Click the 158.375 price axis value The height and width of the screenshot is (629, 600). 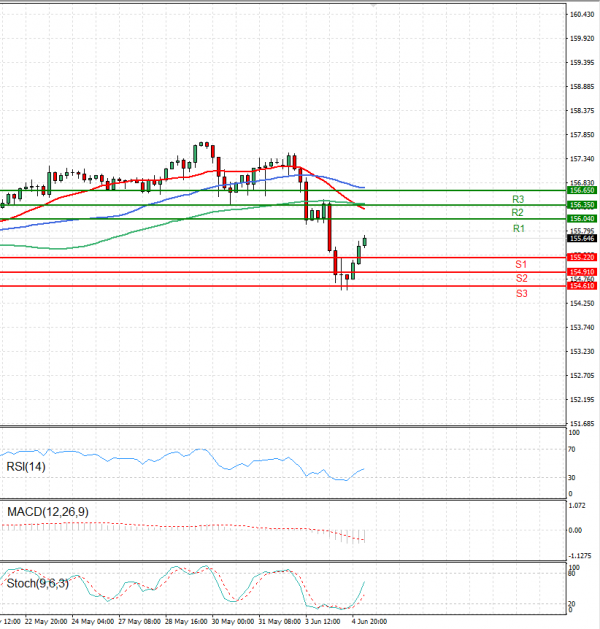click(582, 111)
